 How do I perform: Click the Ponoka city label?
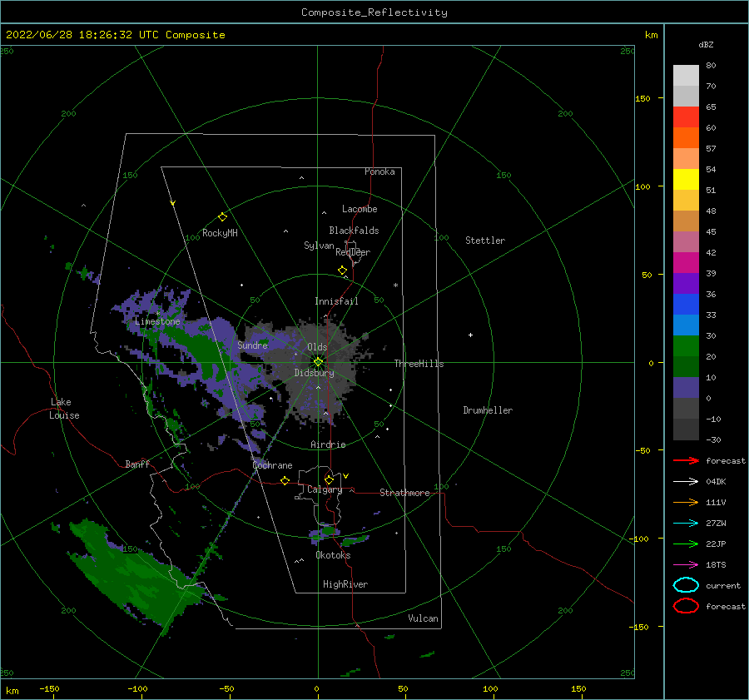tap(379, 171)
